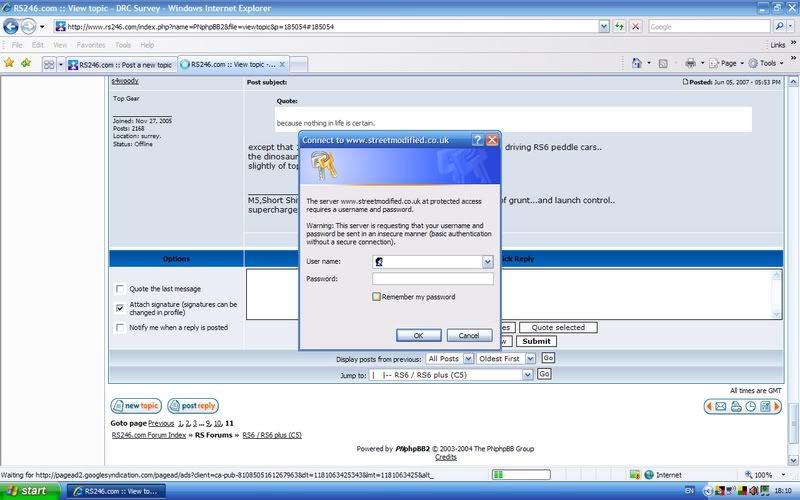The height and width of the screenshot is (500, 800).
Task: Click into the Google search box
Action: click(709, 27)
